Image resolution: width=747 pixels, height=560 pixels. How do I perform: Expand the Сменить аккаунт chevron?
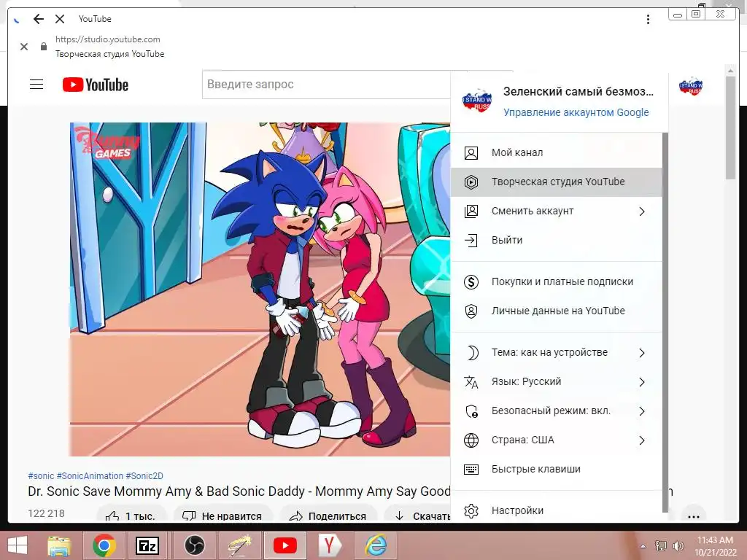click(642, 211)
